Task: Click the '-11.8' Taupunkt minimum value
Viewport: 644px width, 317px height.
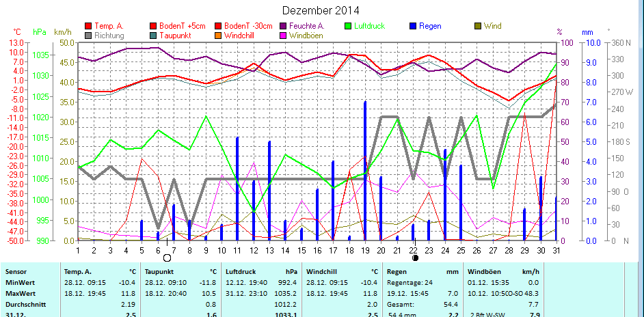Action: [209, 283]
